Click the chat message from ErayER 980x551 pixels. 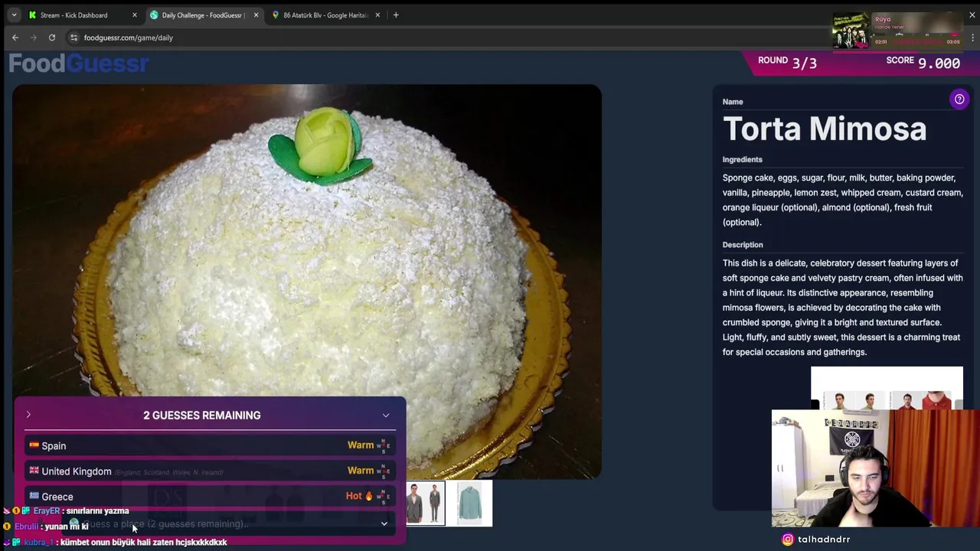[x=67, y=511]
